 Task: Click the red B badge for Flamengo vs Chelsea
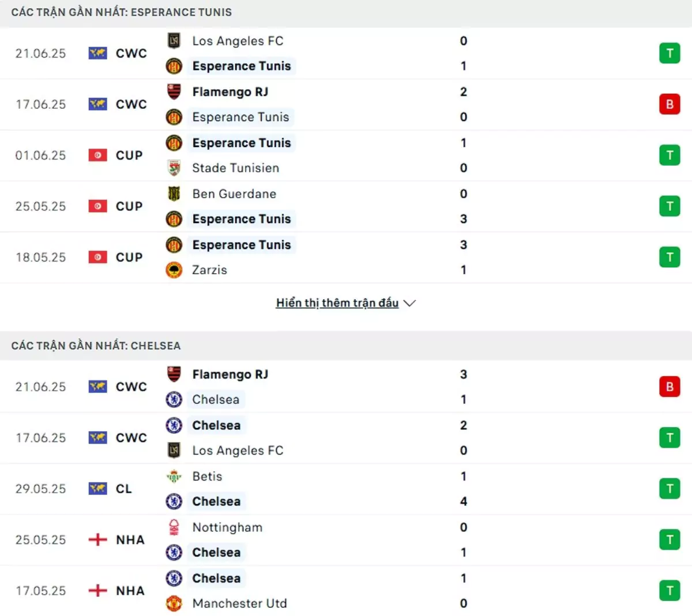point(670,387)
